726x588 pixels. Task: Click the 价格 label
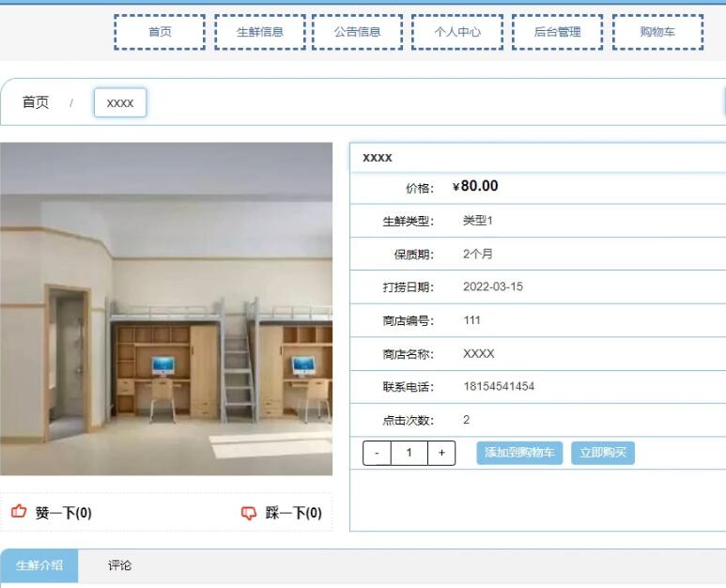tap(420, 188)
